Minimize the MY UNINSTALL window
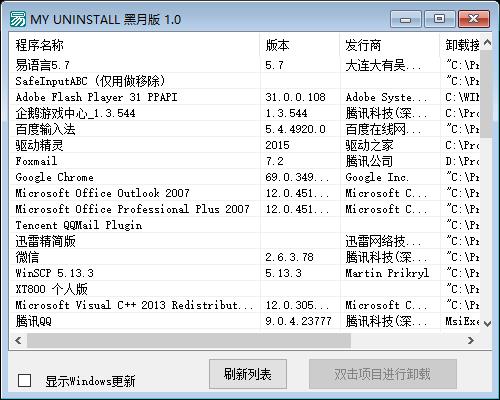Image resolution: width=500 pixels, height=400 pixels. (x=406, y=19)
